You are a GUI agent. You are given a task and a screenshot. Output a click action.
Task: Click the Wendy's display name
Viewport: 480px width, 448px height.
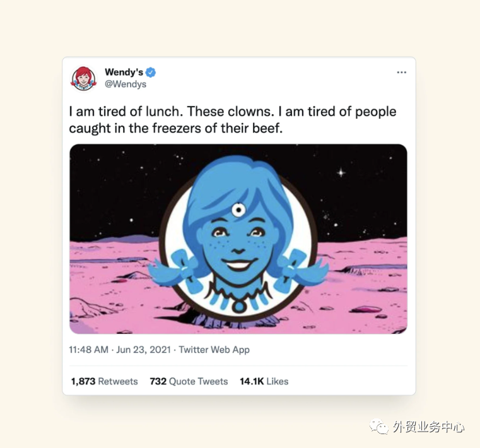pos(124,73)
